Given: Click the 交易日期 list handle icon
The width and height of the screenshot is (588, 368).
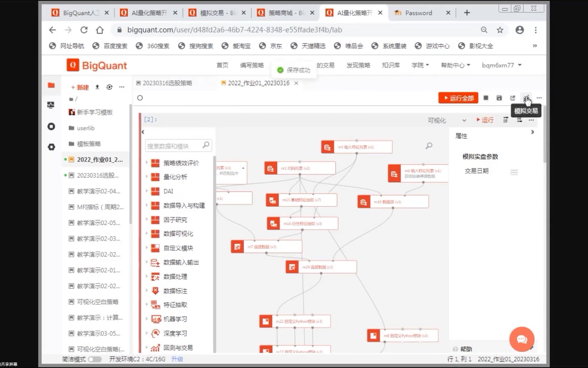Looking at the screenshot, I should click(x=514, y=172).
